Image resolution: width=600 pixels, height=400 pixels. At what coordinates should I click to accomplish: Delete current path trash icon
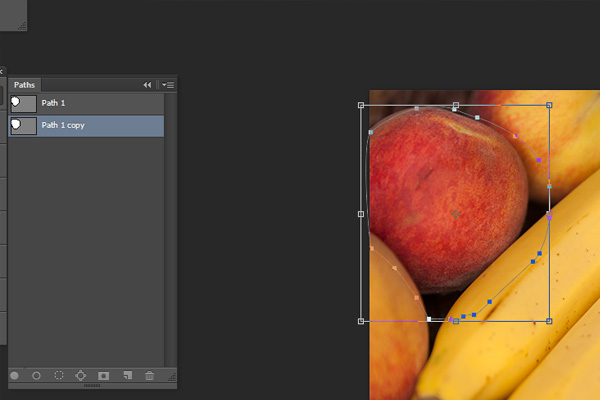[x=150, y=376]
